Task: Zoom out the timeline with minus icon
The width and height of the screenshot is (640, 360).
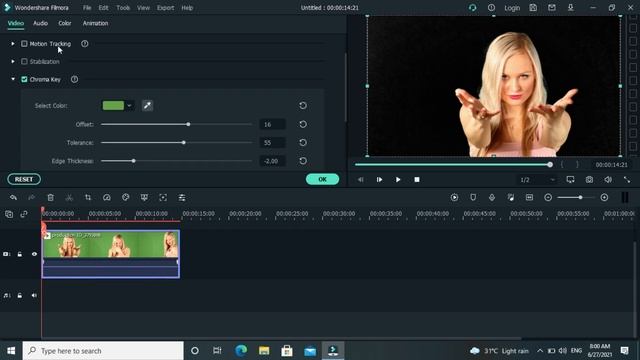Action: 548,198
